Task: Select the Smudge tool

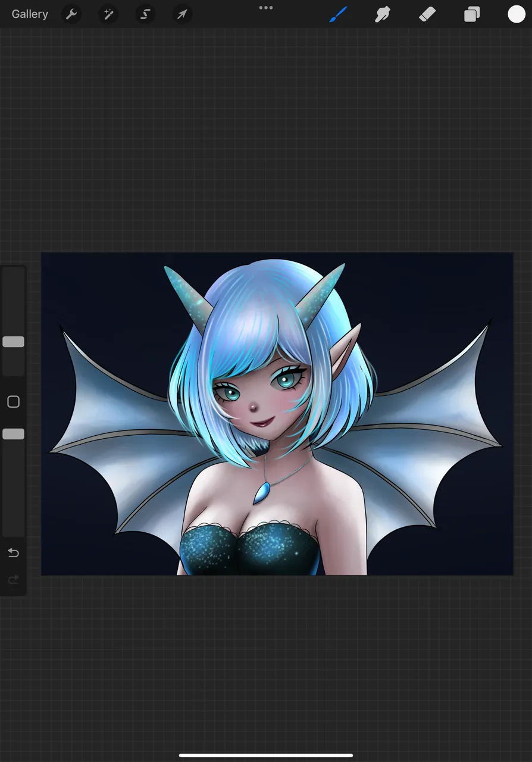Action: (383, 14)
